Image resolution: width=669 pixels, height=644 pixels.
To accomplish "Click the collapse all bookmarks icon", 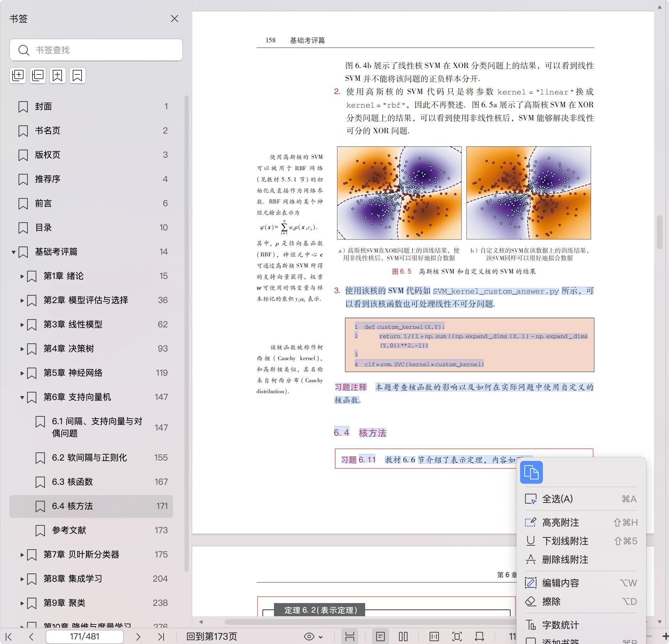I will click(38, 75).
